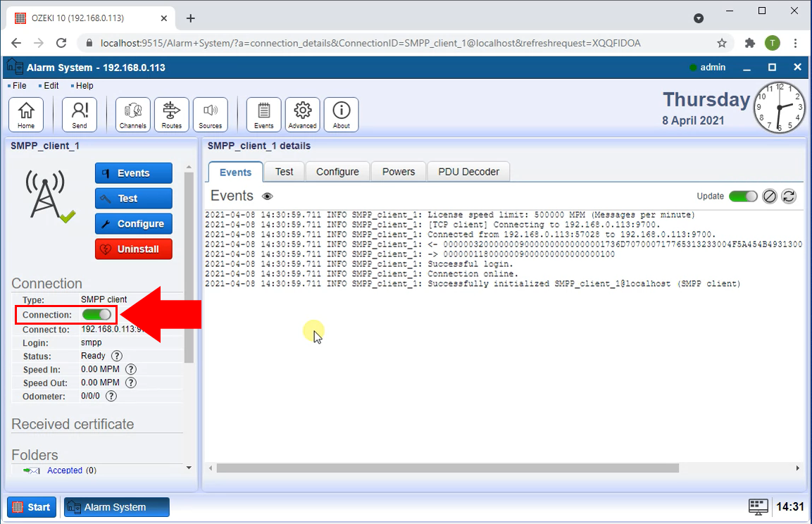Click the admin user label

point(713,68)
